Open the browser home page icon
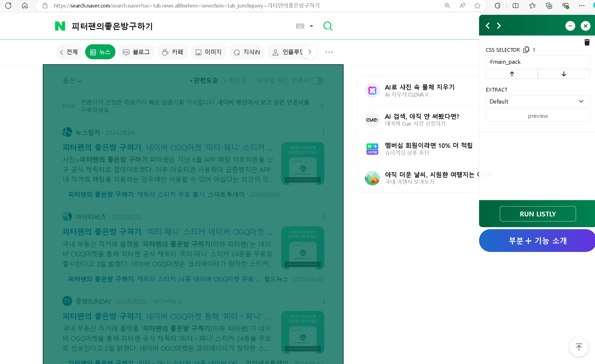Viewport: 595px width, 364px height. pyautogui.click(x=25, y=6)
